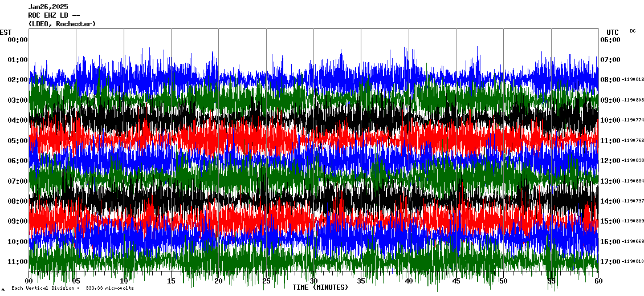
Task: Click the 15 minute tick label
Action: pyautogui.click(x=171, y=281)
